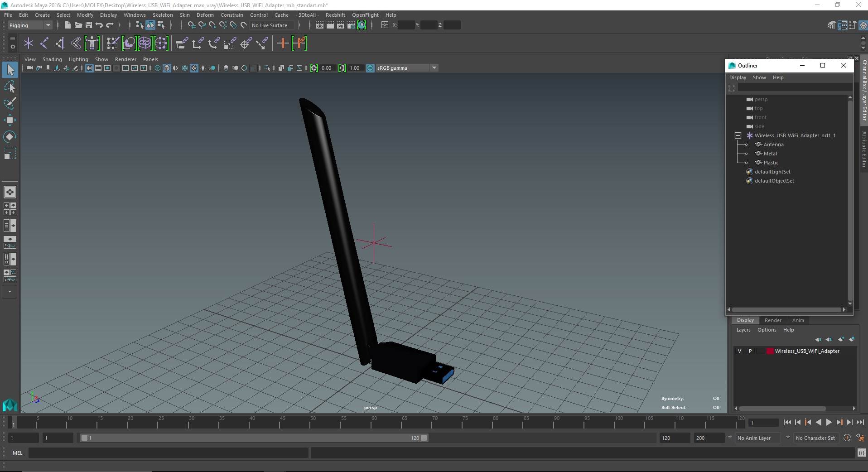Open the Skeleton menu
The width and height of the screenshot is (868, 472).
click(163, 15)
